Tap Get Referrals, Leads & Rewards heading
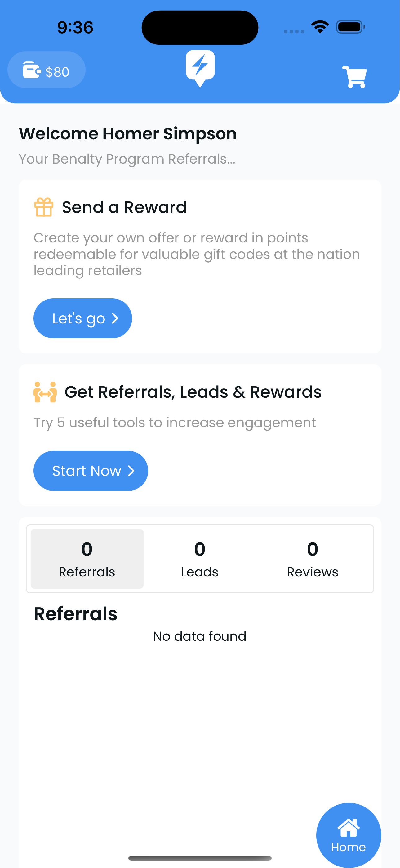The height and width of the screenshot is (868, 400). 193,392
